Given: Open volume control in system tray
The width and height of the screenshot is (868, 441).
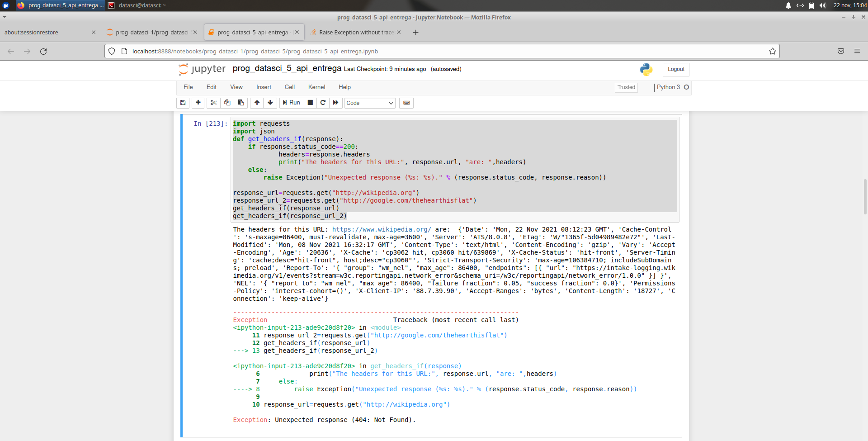Looking at the screenshot, I should (x=823, y=5).
